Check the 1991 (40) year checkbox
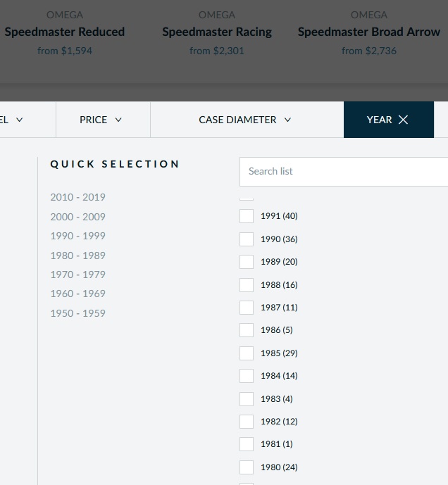448x485 pixels. coord(247,216)
